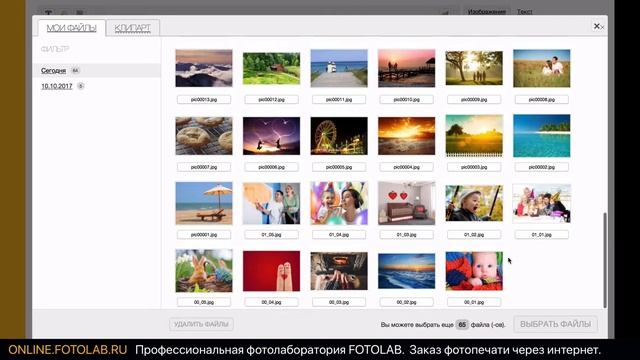
Task: Select the orange sunset beach thumbnail pic00004.jpg
Action: 407,136
